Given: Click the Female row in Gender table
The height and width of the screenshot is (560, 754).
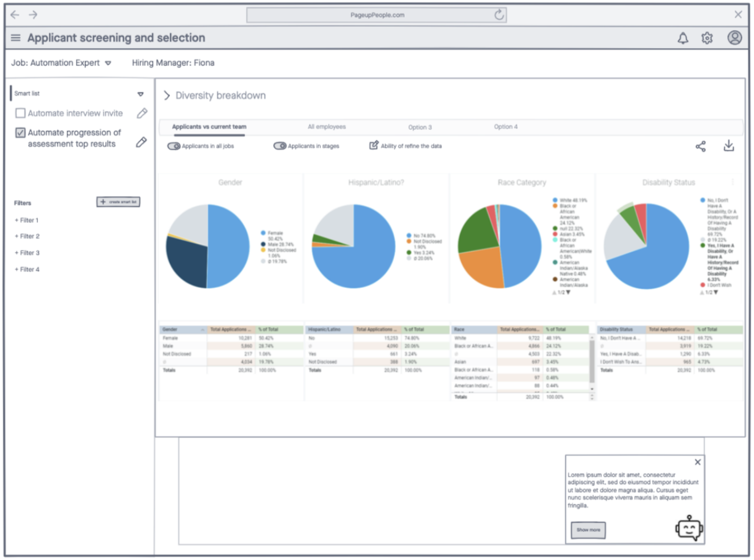Looking at the screenshot, I should 232,338.
